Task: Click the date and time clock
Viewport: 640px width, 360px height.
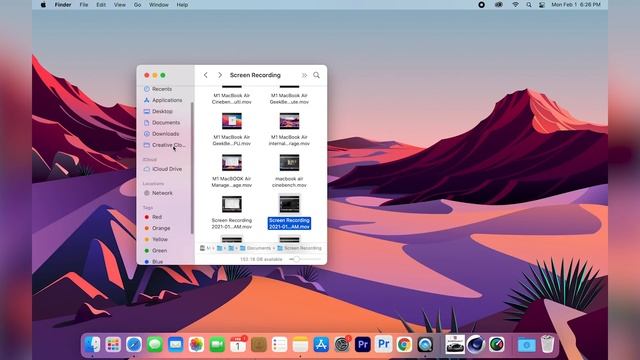Action: 576,5
